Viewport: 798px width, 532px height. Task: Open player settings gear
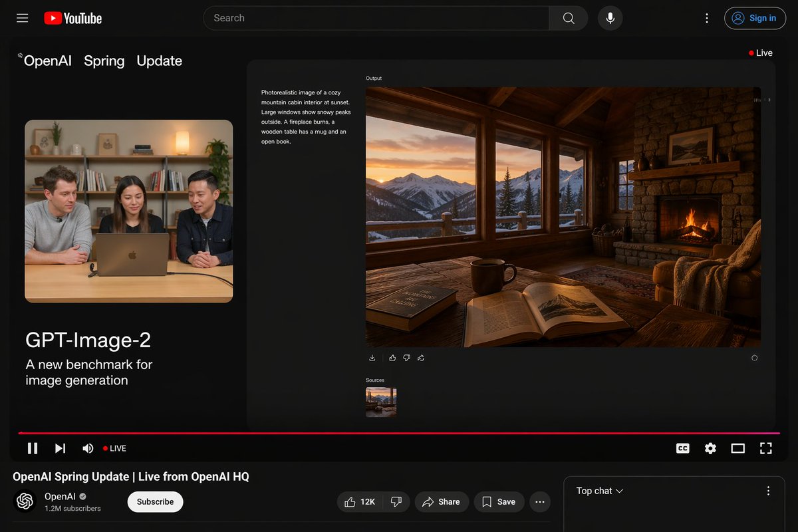710,448
